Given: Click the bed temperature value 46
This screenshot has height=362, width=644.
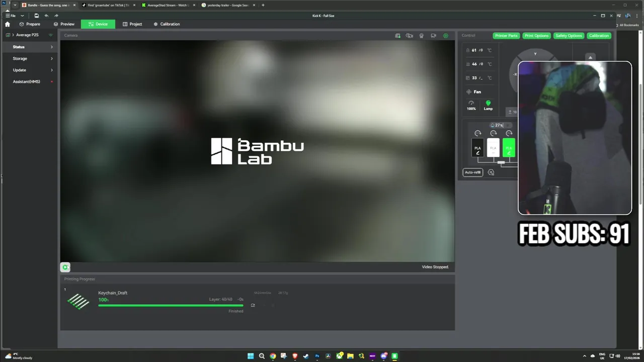Looking at the screenshot, I should pos(474,64).
